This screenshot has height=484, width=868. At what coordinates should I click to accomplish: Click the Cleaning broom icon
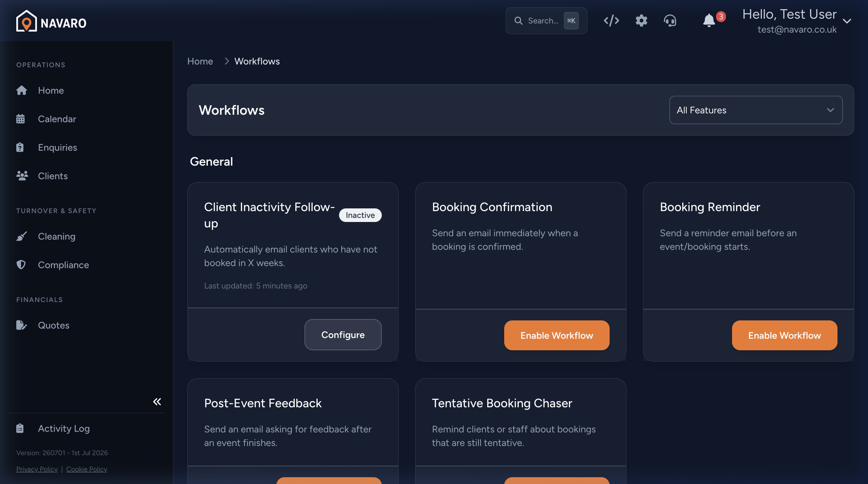coord(21,236)
